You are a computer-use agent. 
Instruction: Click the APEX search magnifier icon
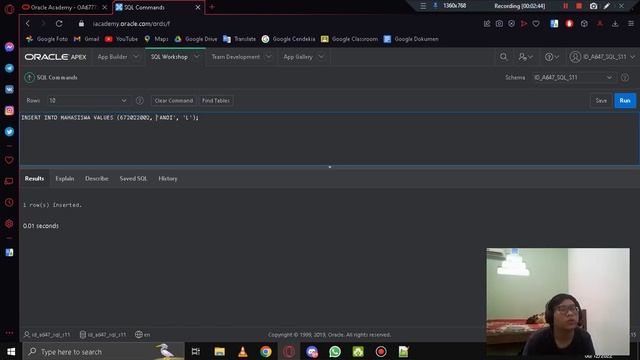pos(504,57)
